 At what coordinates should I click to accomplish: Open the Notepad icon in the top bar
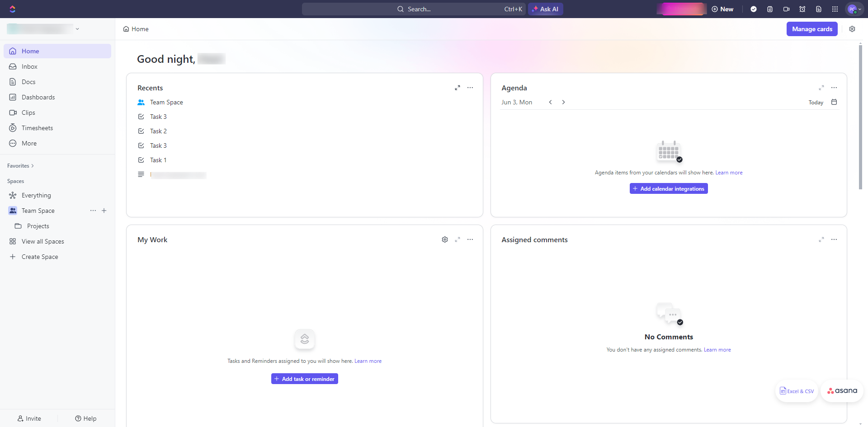[x=770, y=9]
